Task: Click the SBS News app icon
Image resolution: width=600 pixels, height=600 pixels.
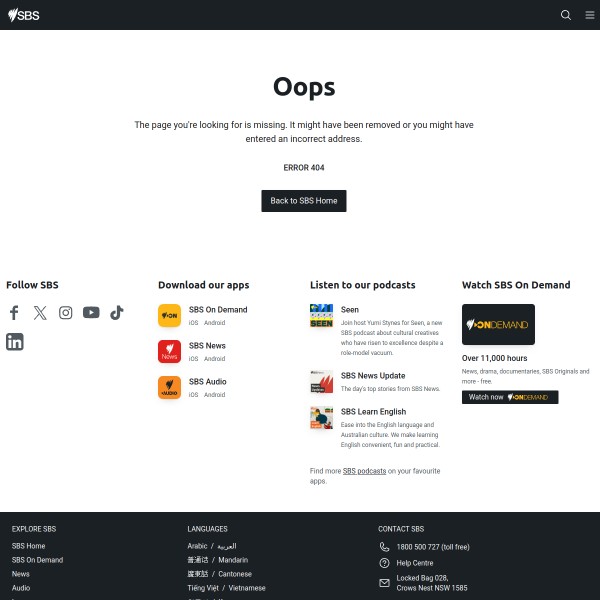Action: (170, 351)
